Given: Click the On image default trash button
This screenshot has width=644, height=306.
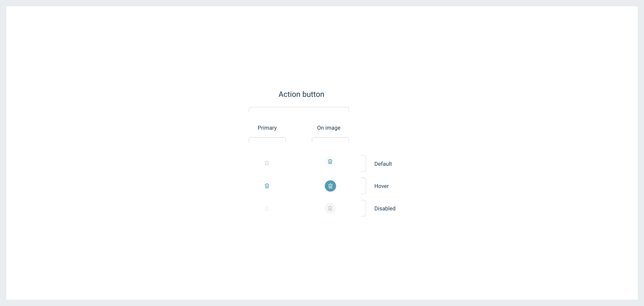Looking at the screenshot, I should point(330,162).
